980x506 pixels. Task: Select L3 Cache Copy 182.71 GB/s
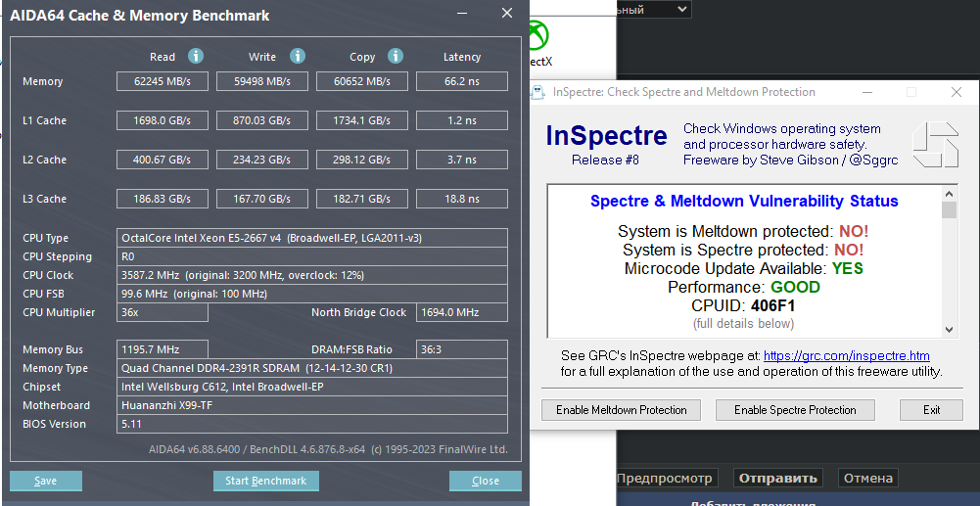tap(362, 199)
